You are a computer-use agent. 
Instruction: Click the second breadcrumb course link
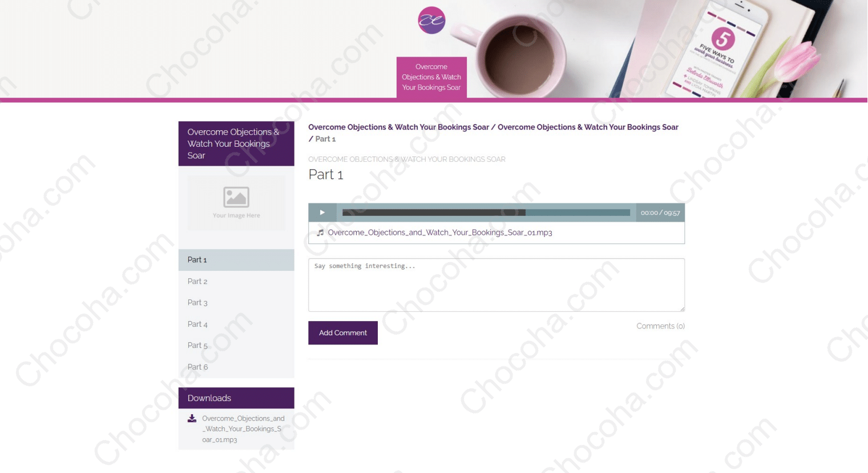(588, 127)
